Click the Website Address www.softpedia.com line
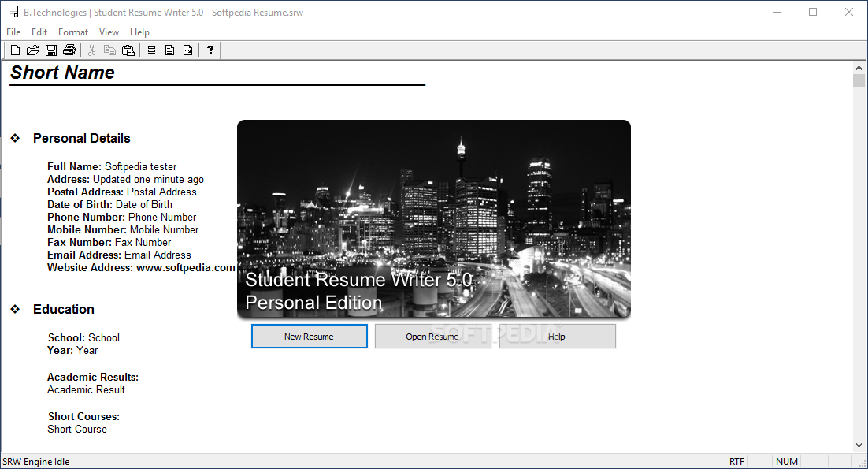The image size is (868, 469). [x=141, y=268]
